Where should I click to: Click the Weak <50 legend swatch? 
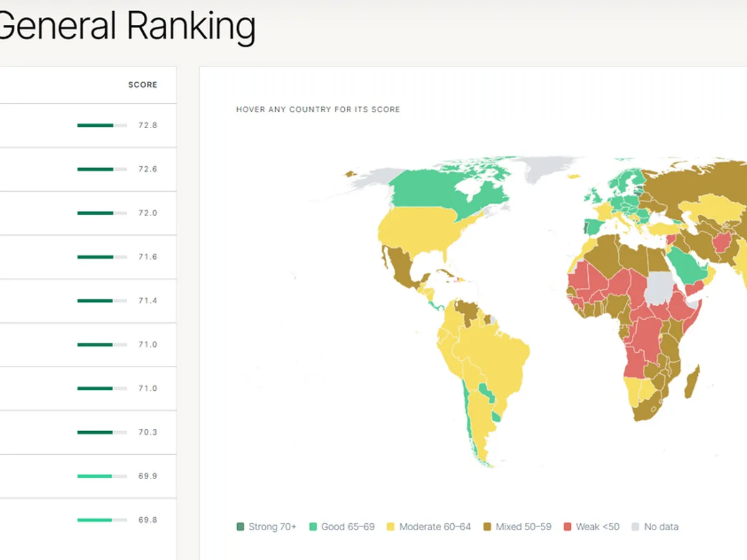568,526
